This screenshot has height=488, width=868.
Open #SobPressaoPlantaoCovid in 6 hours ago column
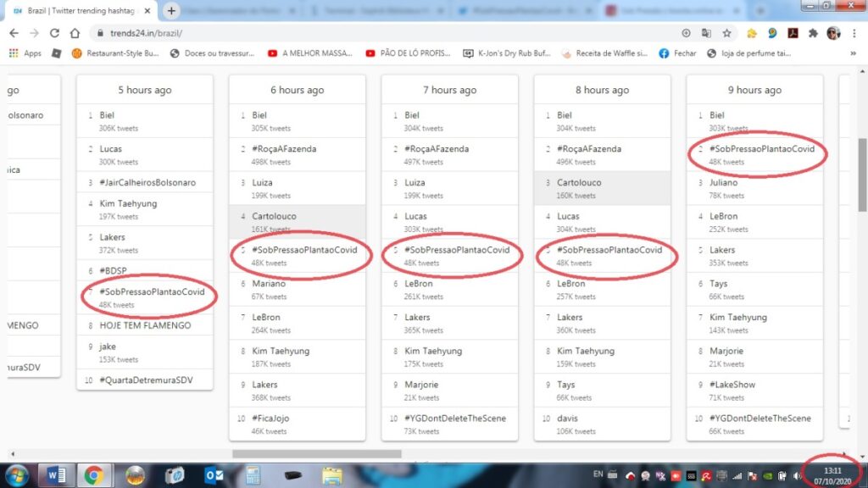[x=304, y=250]
